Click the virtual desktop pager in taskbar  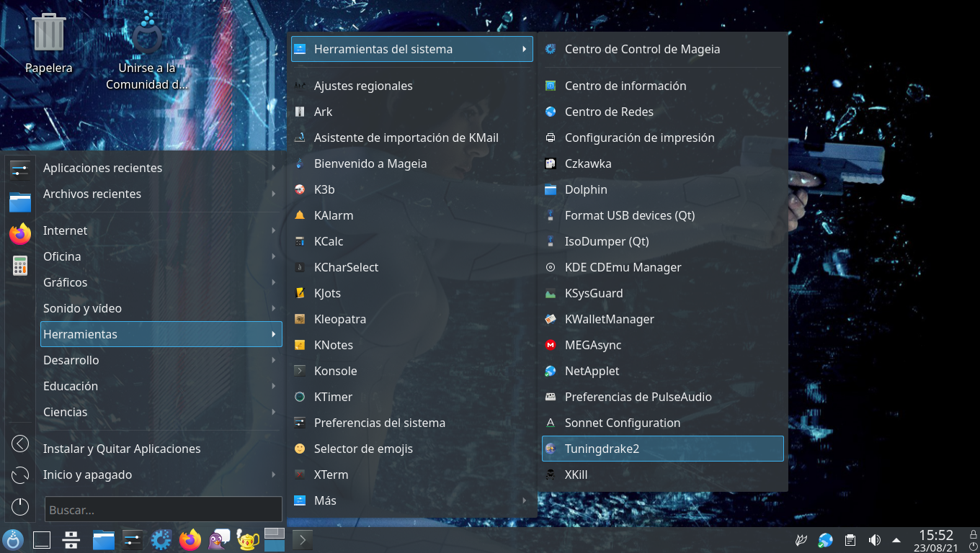(275, 539)
